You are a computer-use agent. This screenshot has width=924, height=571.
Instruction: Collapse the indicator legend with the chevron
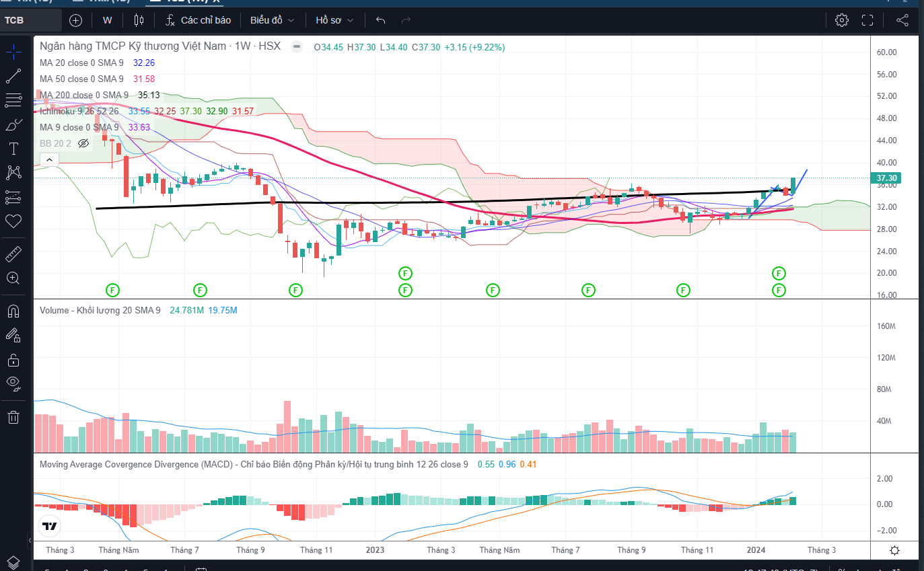[48, 159]
